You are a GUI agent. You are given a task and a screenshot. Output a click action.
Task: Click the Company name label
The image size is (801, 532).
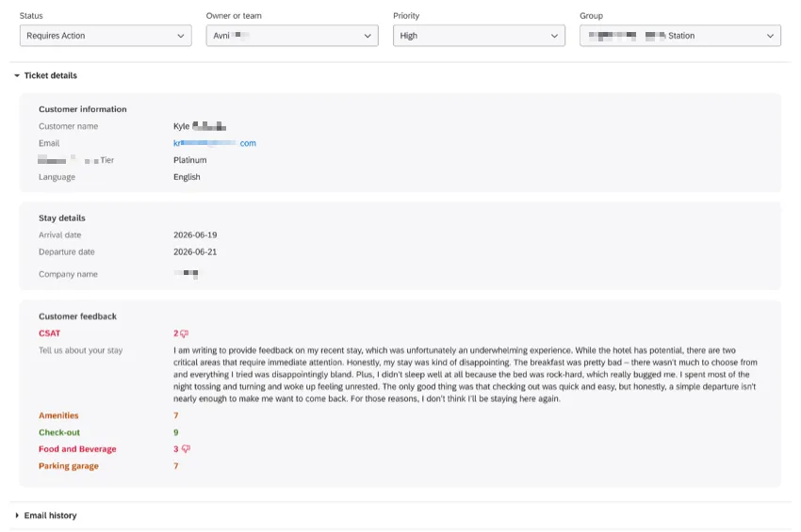pos(68,274)
